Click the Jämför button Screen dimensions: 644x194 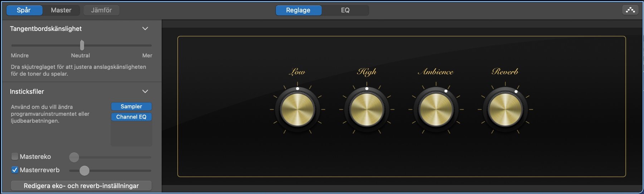click(x=101, y=10)
